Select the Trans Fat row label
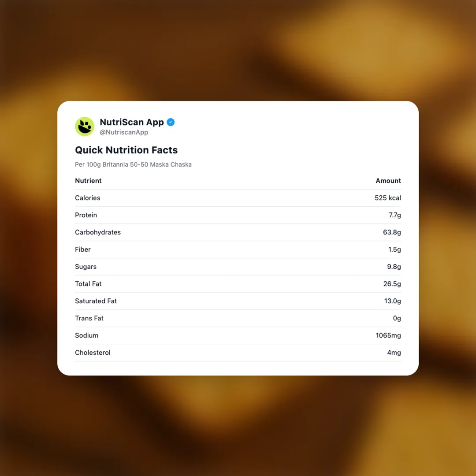This screenshot has height=476, width=476. [x=89, y=318]
